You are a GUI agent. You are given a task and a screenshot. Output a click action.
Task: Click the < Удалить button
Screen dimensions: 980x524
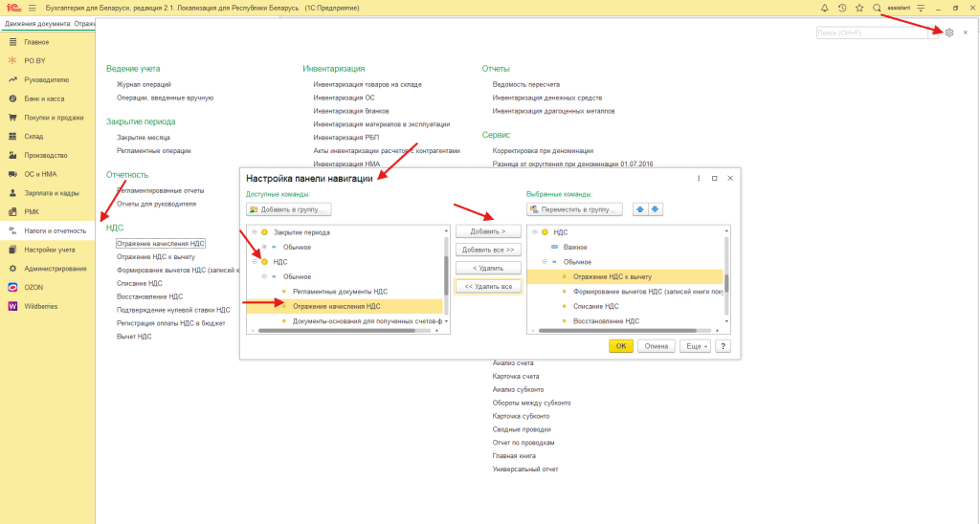pyautogui.click(x=488, y=268)
